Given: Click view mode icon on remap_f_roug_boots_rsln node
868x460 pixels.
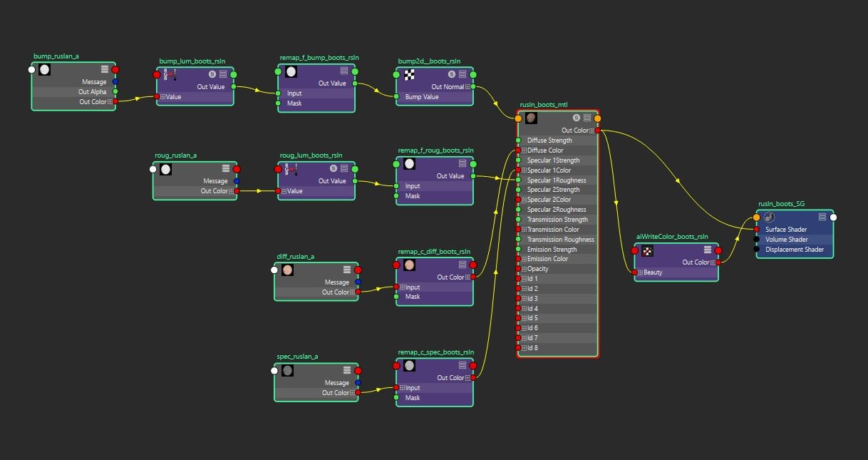Looking at the screenshot, I should 462,164.
